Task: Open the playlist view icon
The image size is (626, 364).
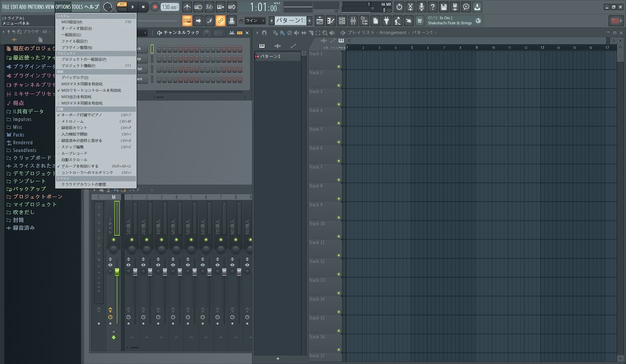Action: pos(320,21)
